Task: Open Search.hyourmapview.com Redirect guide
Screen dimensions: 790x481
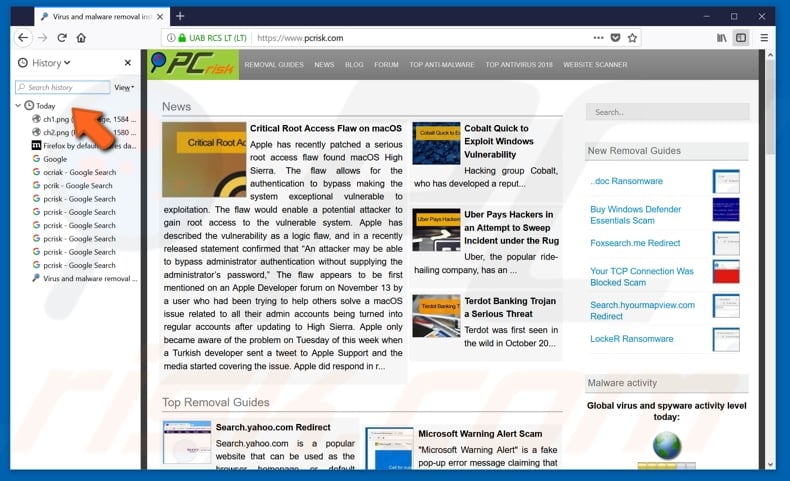Action: coord(642,310)
